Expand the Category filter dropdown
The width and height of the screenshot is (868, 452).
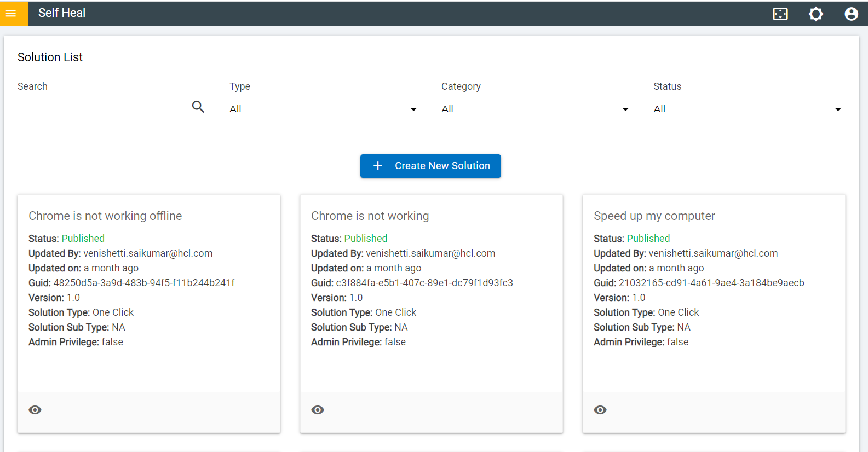537,109
